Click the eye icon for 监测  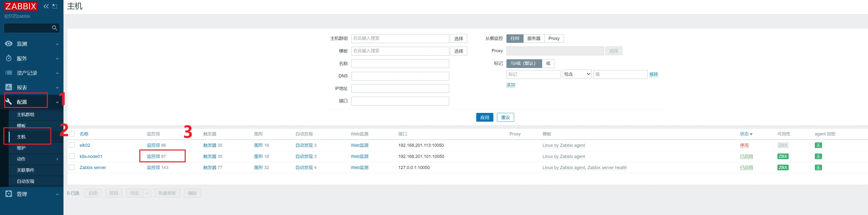[9, 44]
